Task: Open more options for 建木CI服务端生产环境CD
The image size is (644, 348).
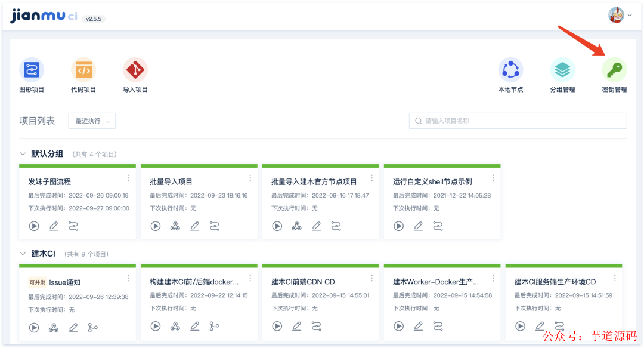Action: (x=615, y=279)
